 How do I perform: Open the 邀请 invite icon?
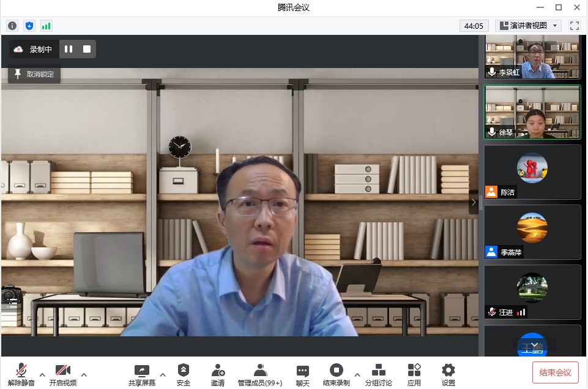coord(218,374)
